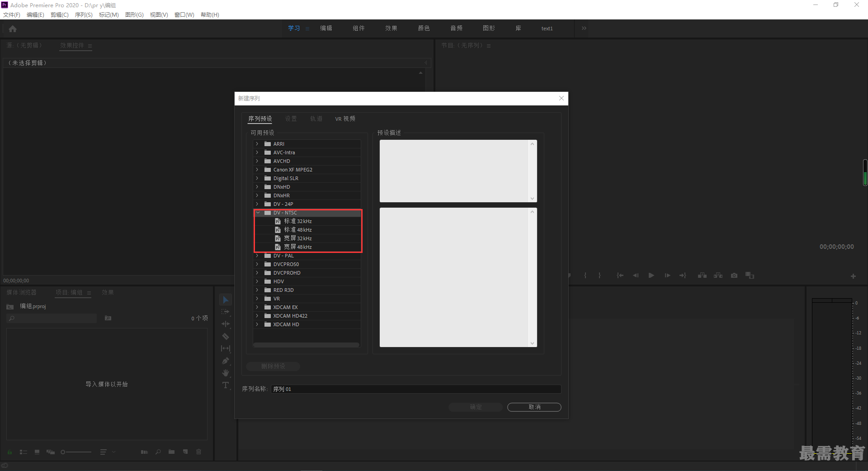This screenshot has height=471, width=868.
Task: Expand the ARRI preset folder
Action: (257, 144)
